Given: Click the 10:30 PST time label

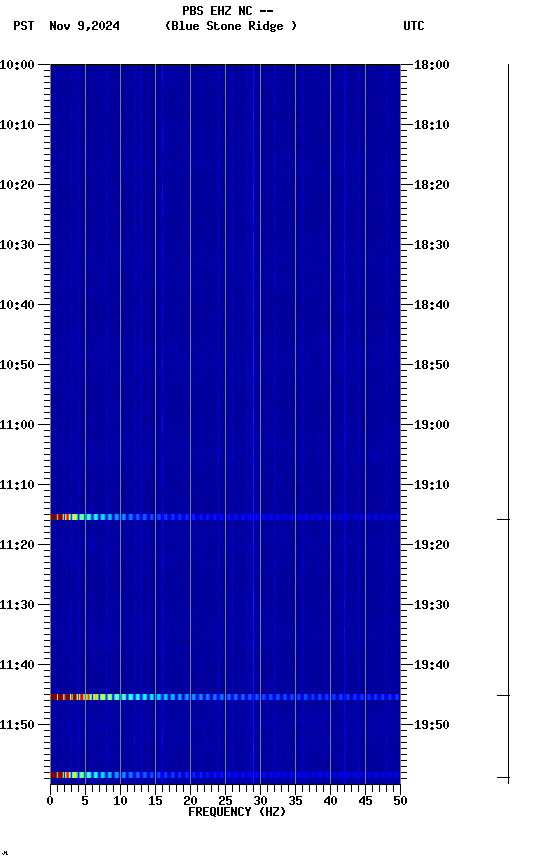Looking at the screenshot, I should [x=17, y=245].
